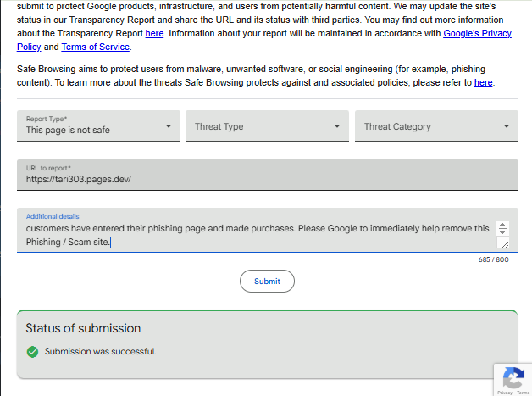Follow the Terms of Service link
The image size is (532, 396).
tap(96, 47)
